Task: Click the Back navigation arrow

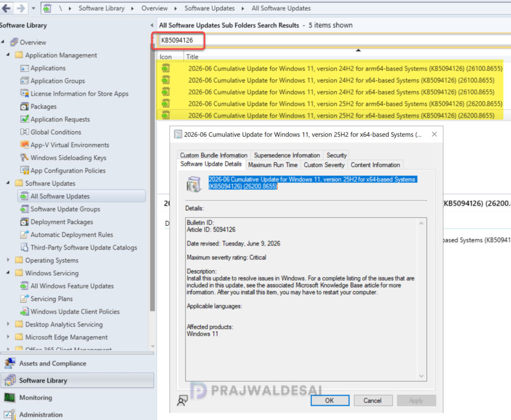Action: click(x=6, y=8)
